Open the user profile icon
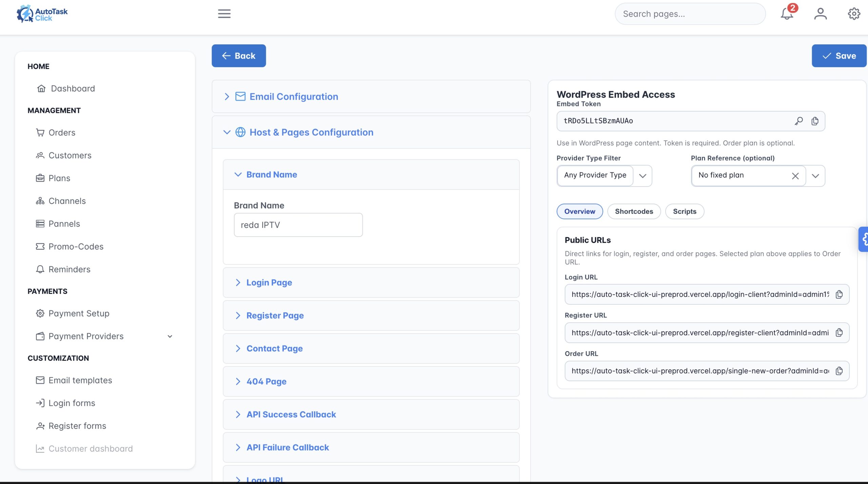The height and width of the screenshot is (484, 868). [x=821, y=14]
